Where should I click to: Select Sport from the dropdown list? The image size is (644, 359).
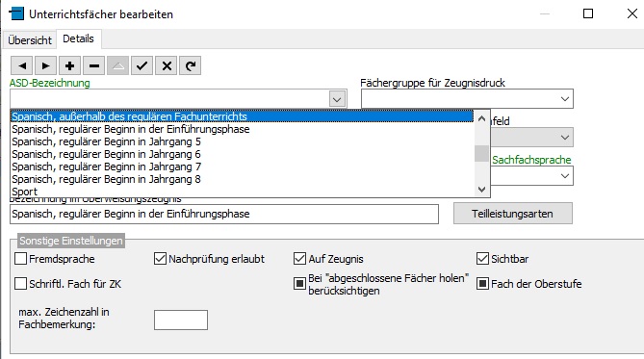[243, 192]
